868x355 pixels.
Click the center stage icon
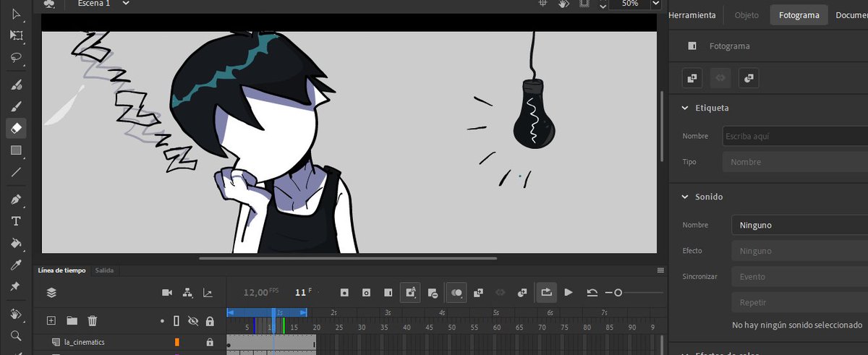click(x=544, y=4)
